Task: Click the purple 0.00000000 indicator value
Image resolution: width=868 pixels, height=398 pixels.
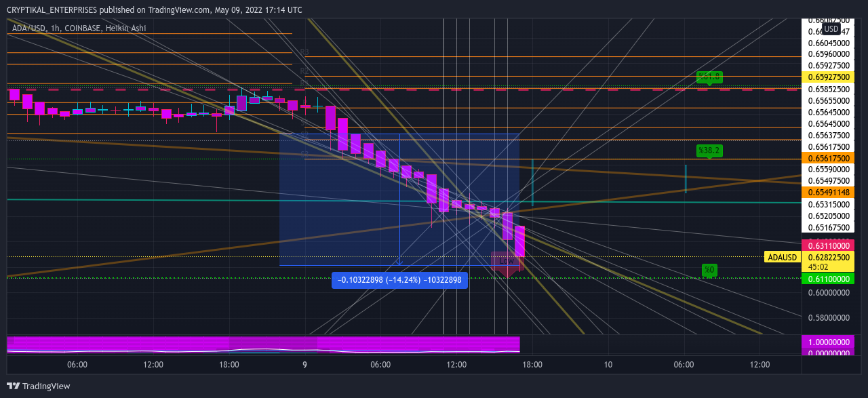Action: pyautogui.click(x=828, y=351)
